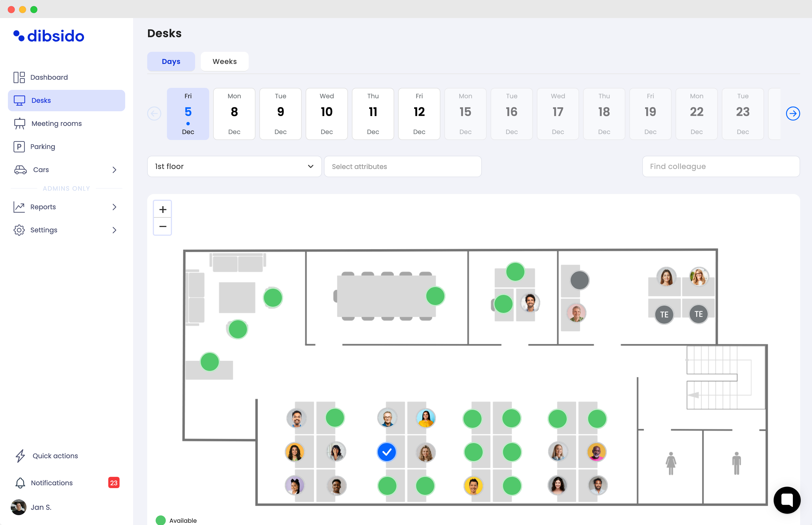Viewport: 812px width, 525px height.
Task: Click the Available green legend swatch
Action: 161,520
